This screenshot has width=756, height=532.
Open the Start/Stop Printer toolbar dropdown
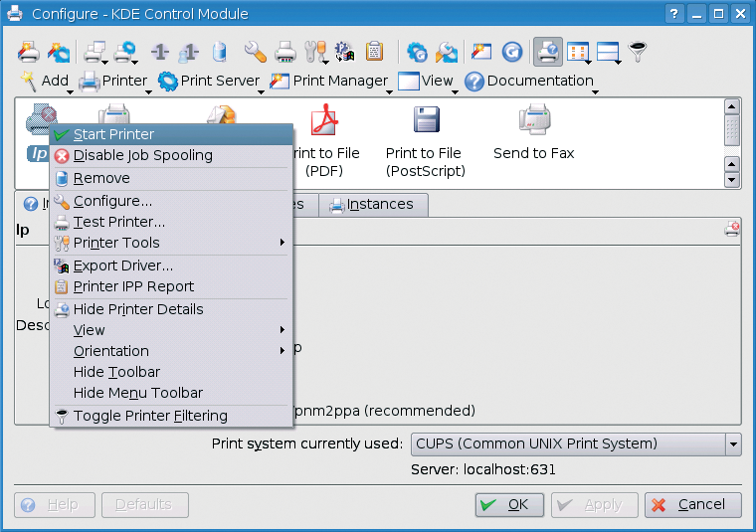95,52
